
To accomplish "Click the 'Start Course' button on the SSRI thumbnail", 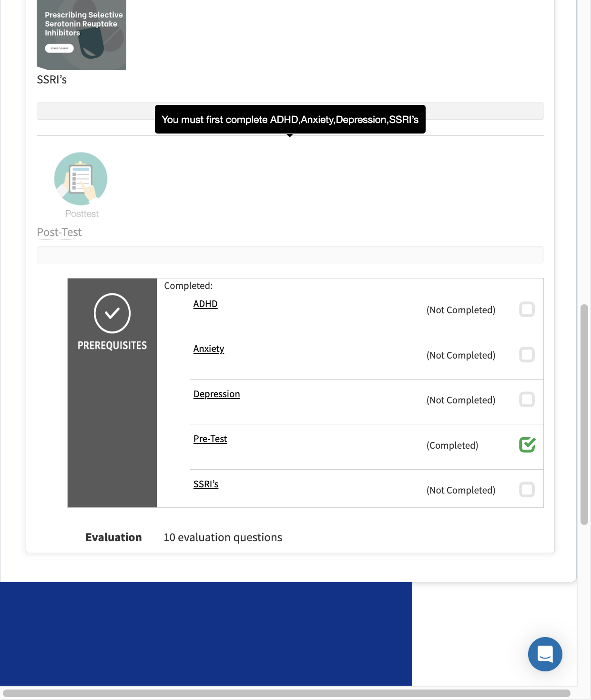I will pos(59,48).
